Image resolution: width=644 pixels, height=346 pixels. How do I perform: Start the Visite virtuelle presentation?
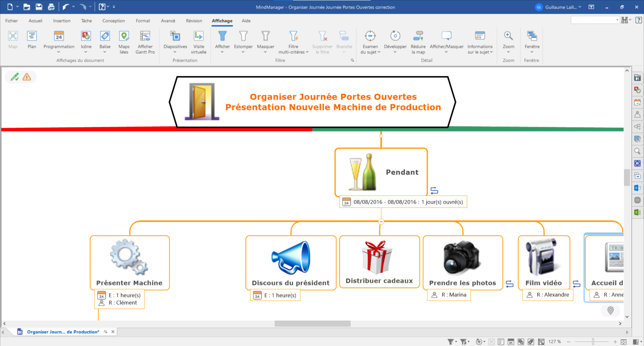click(198, 42)
